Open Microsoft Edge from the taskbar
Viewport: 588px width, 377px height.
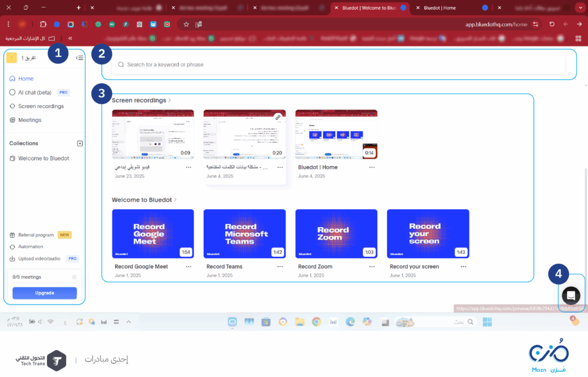350,322
